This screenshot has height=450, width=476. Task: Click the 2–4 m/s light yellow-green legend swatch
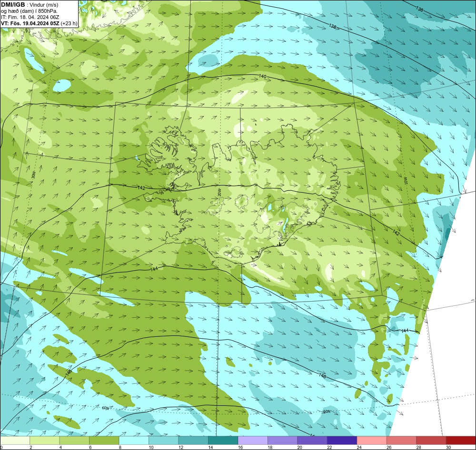click(x=45, y=440)
